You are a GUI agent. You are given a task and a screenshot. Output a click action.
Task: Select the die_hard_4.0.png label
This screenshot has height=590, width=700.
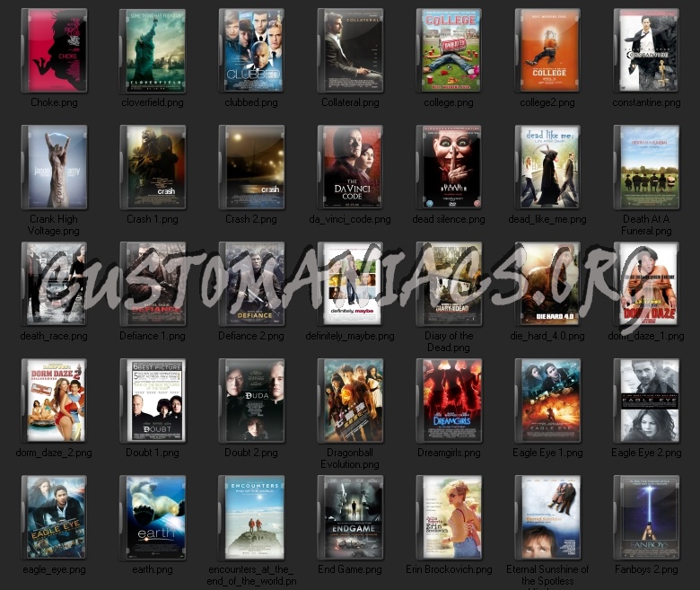tap(547, 336)
